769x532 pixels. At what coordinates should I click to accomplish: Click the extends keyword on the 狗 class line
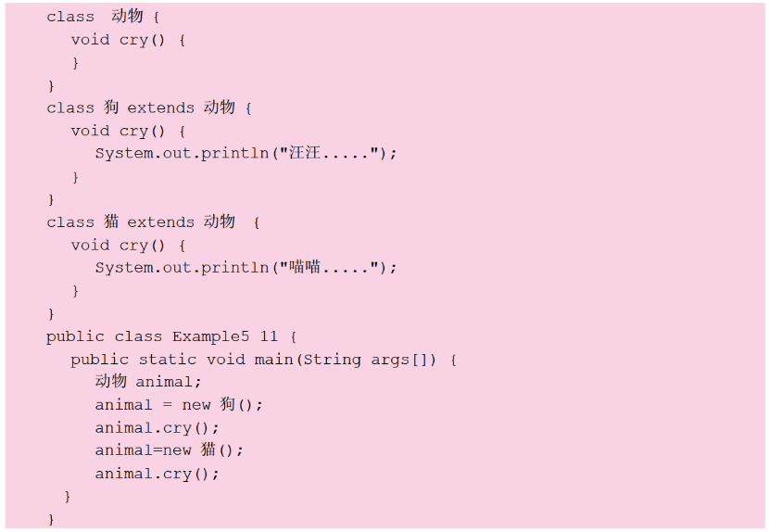[x=161, y=108]
